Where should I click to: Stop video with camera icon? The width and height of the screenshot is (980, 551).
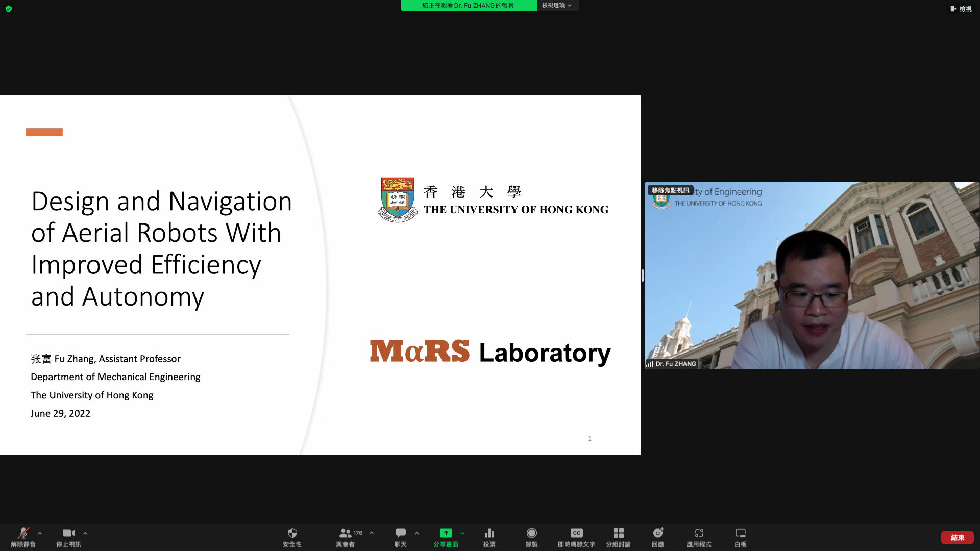point(68,533)
